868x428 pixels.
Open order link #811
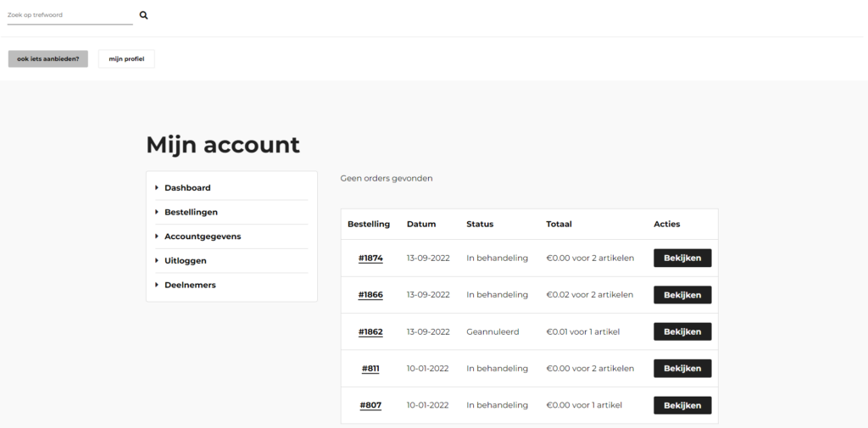(x=370, y=369)
